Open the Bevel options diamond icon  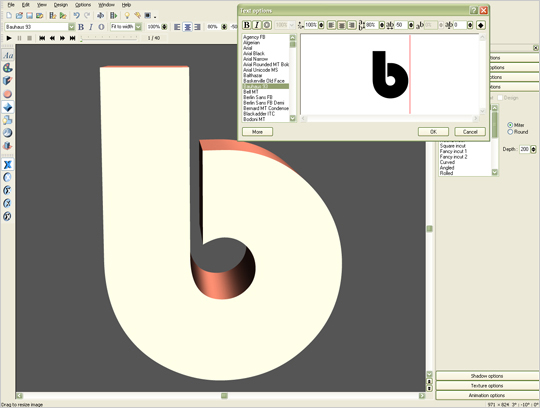pos(8,107)
